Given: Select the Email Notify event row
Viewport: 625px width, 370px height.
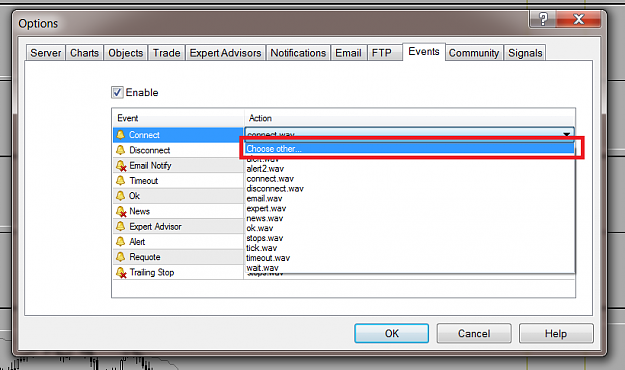Looking at the screenshot, I should [x=178, y=165].
